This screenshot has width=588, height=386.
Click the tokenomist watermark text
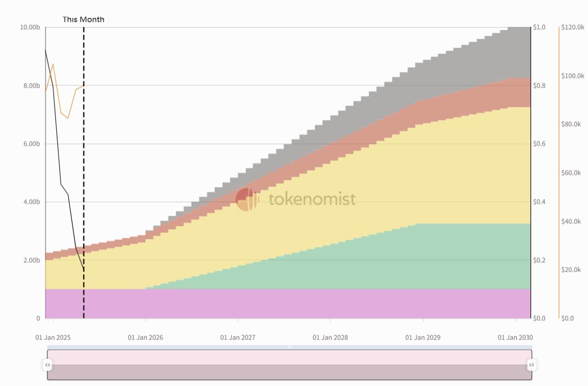(x=312, y=199)
